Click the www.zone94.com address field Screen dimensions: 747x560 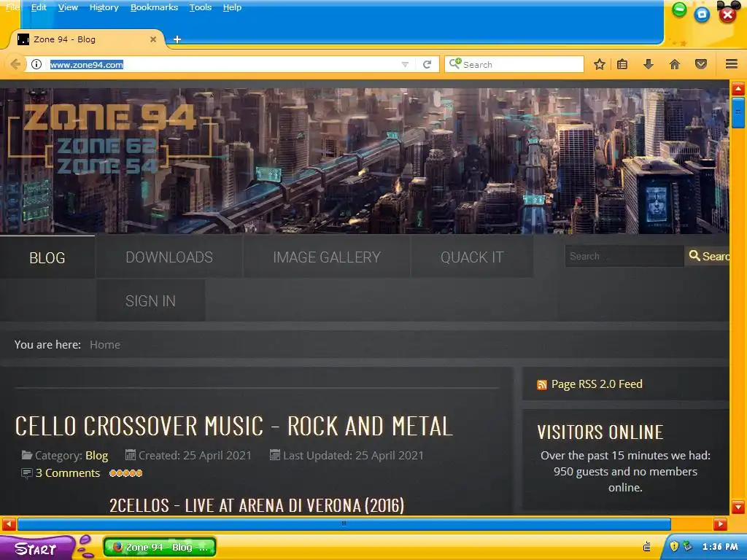point(224,64)
